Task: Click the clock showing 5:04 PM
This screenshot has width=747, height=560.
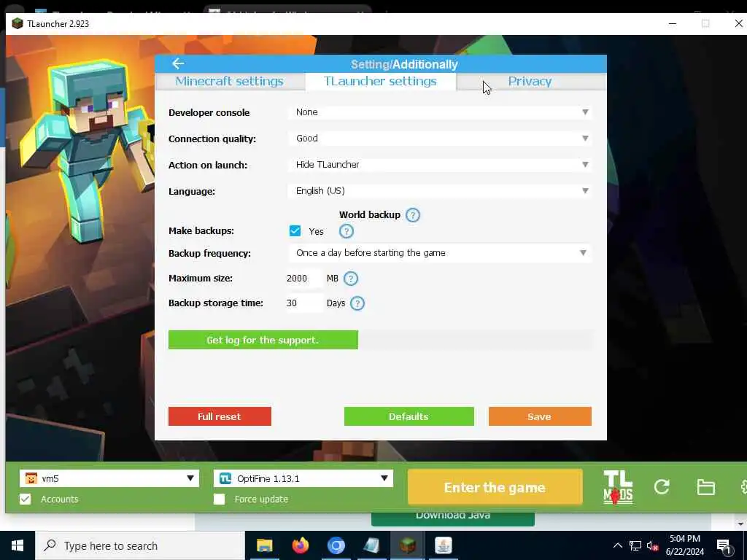Action: pos(684,539)
